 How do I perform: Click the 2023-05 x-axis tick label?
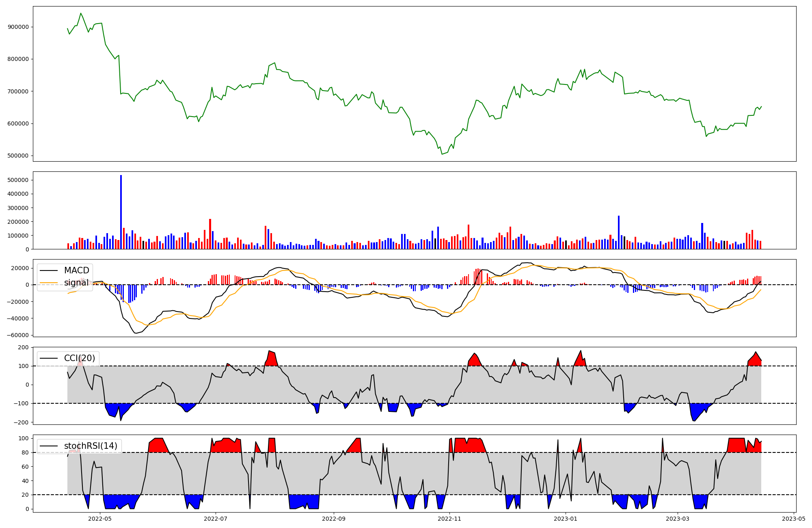coord(793,518)
